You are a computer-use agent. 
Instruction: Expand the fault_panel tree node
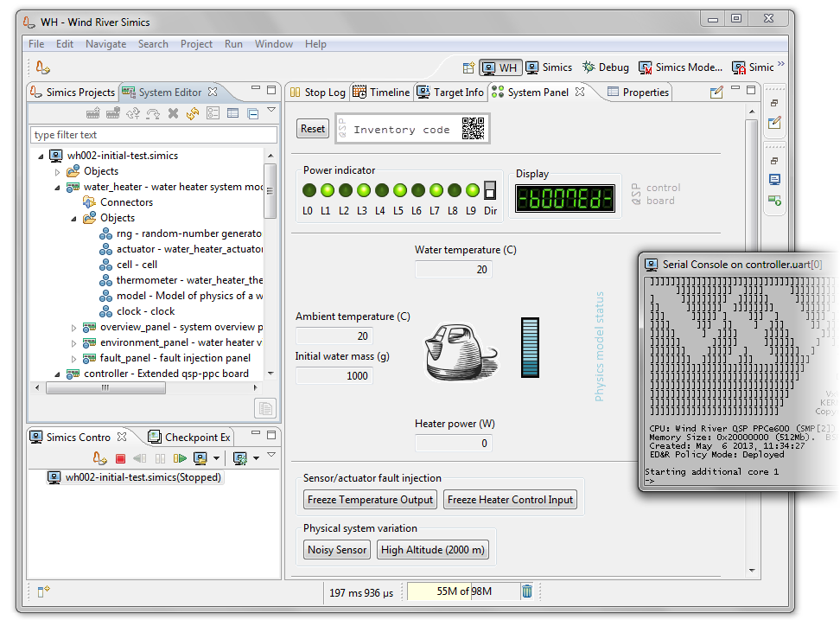(74, 358)
